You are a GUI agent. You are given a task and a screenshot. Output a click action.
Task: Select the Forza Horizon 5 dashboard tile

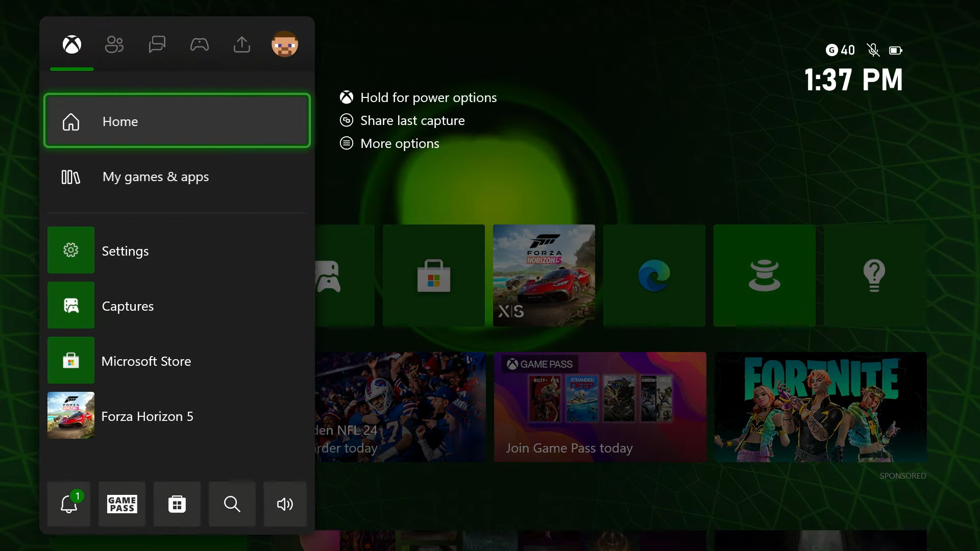click(x=544, y=275)
